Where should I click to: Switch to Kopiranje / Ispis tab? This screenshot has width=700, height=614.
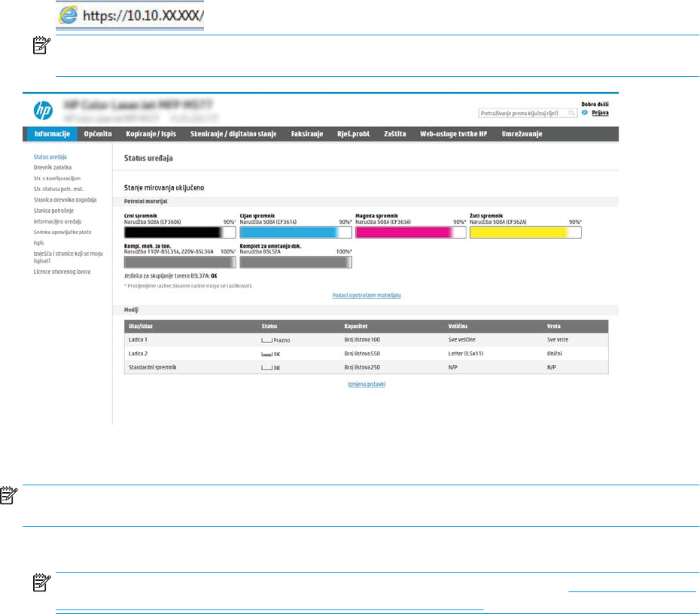[x=151, y=134]
